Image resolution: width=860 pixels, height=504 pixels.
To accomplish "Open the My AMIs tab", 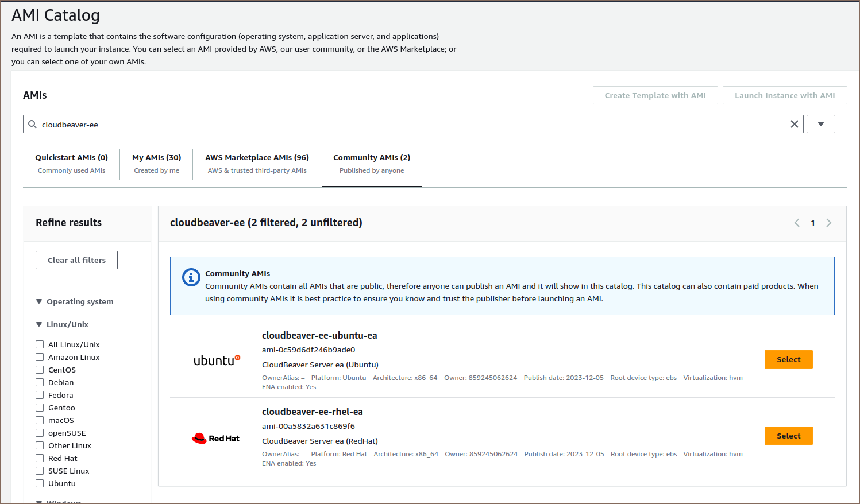I will tap(156, 163).
